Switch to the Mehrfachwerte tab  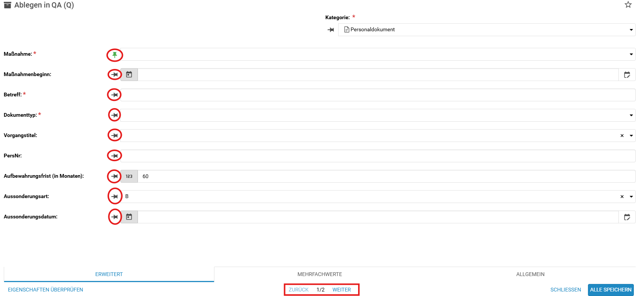[x=319, y=274]
